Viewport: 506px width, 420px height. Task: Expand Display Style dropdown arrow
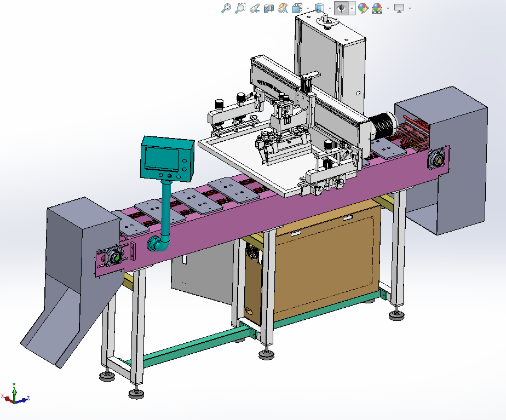tap(330, 8)
